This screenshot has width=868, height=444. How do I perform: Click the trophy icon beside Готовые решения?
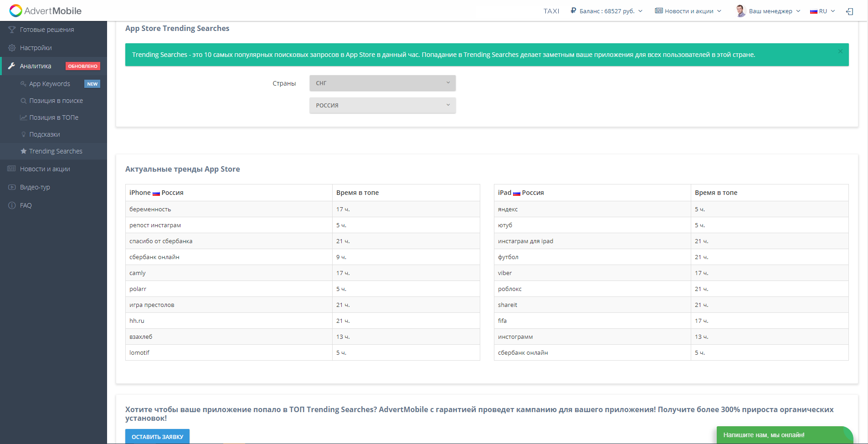12,30
